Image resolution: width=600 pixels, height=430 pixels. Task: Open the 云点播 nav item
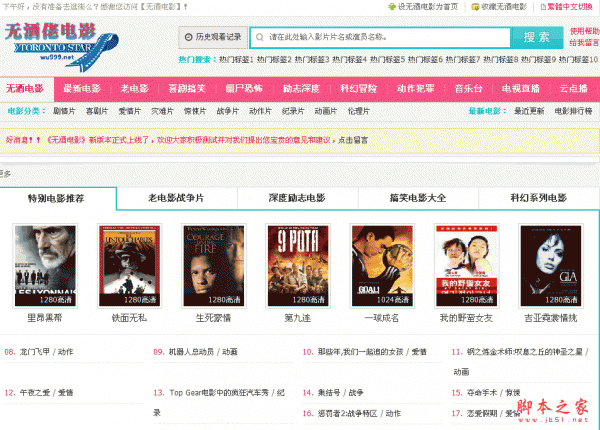[574, 89]
